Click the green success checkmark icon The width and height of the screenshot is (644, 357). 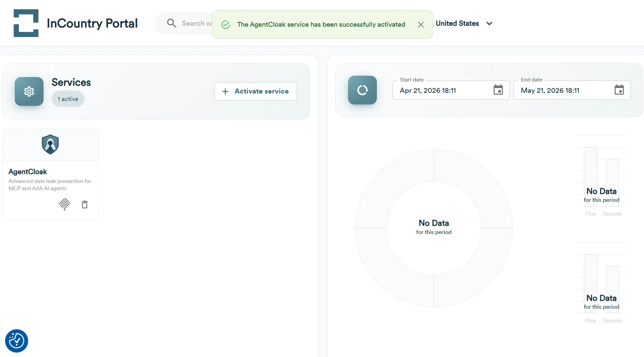(x=226, y=25)
